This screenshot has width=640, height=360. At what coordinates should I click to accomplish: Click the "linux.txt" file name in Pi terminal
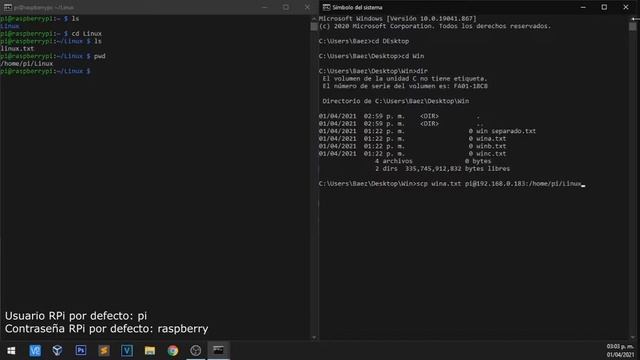(x=17, y=49)
